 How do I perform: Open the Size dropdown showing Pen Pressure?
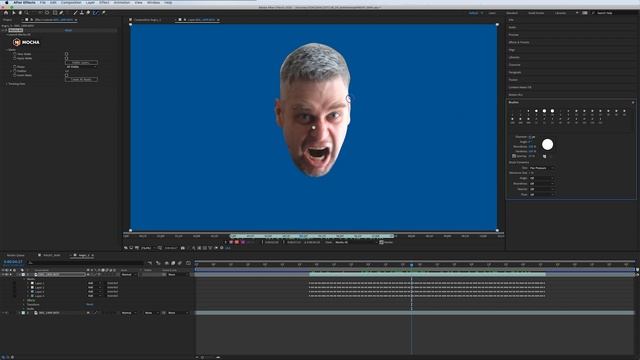(x=542, y=168)
